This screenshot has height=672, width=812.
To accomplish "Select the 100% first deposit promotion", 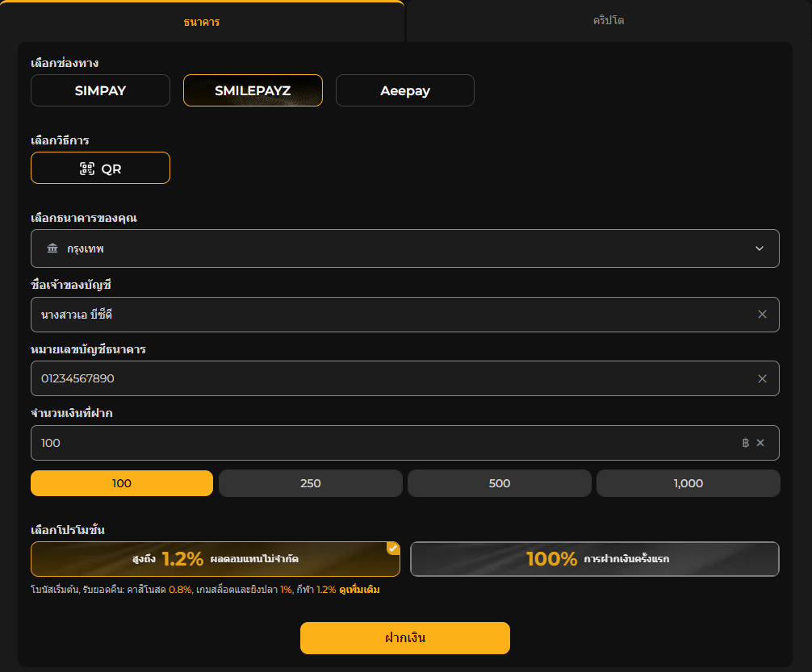I will (x=594, y=559).
